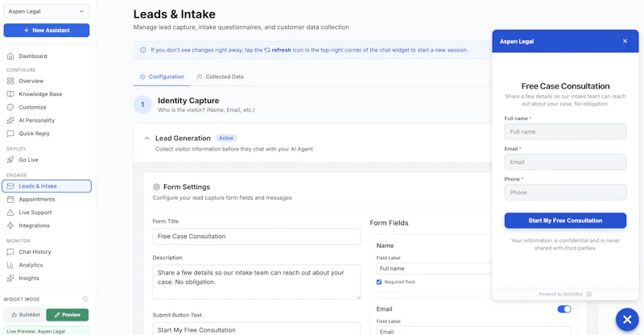Screen dimensions: 644x335
Task: Toggle the Email field switch
Action: point(564,309)
